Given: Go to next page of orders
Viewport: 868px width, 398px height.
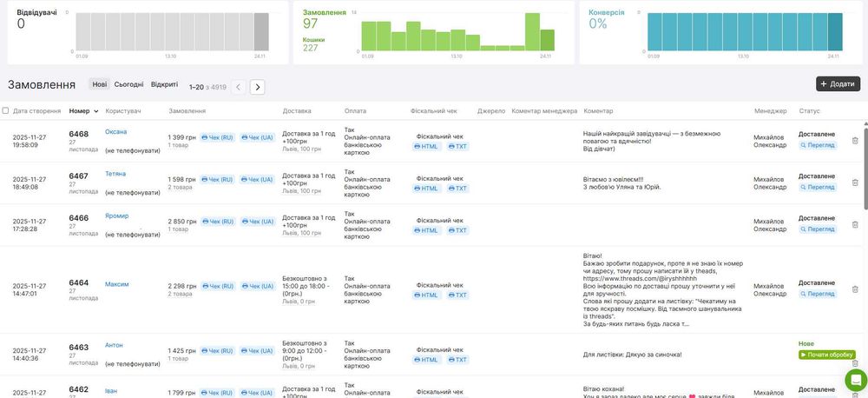Looking at the screenshot, I should 257,87.
